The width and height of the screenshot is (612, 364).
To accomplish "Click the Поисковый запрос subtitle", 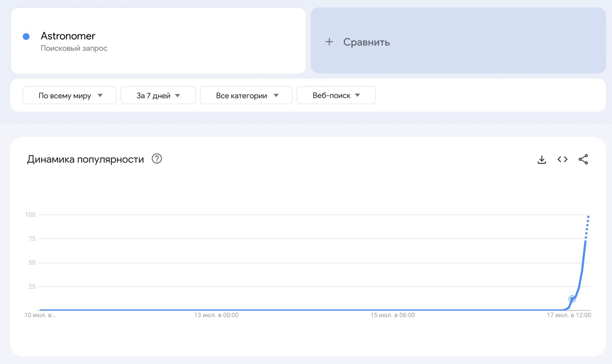I will coord(74,48).
